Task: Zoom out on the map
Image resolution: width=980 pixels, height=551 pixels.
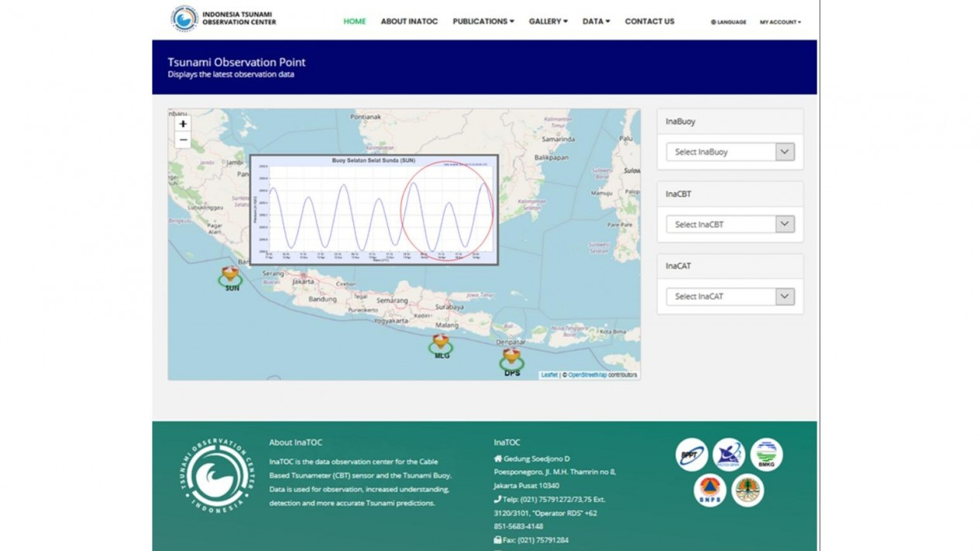Action: coord(183,140)
